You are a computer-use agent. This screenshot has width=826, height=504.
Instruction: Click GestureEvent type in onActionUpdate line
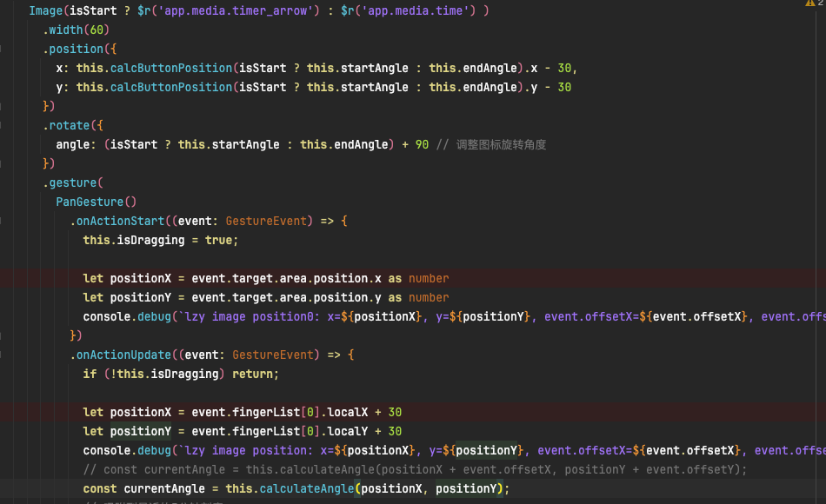click(x=273, y=355)
